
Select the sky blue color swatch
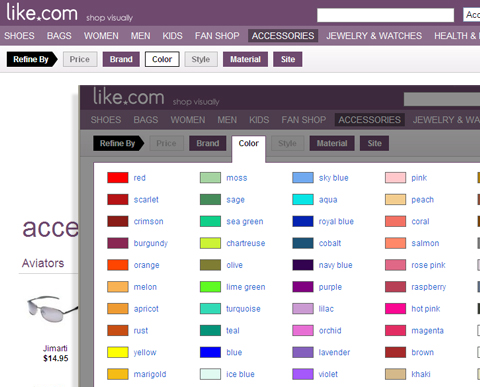point(303,178)
